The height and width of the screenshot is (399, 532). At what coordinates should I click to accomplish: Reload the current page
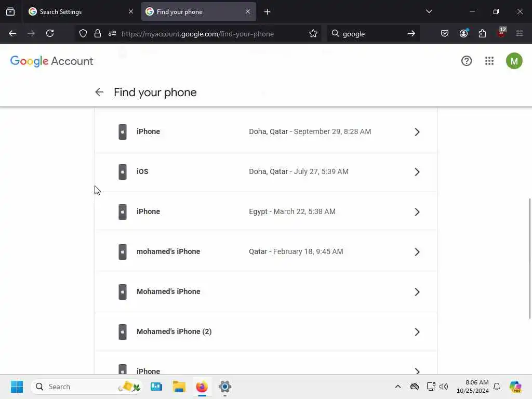point(50,34)
